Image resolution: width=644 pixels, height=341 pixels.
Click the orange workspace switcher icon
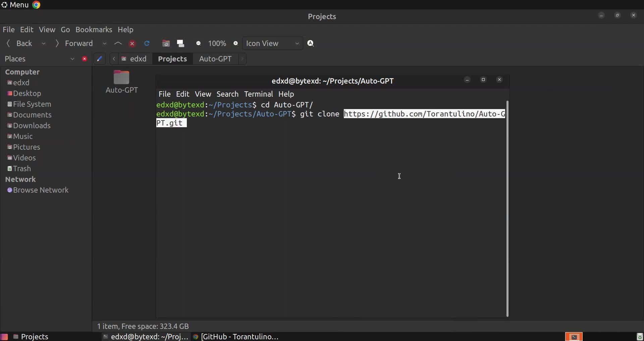[574, 337]
